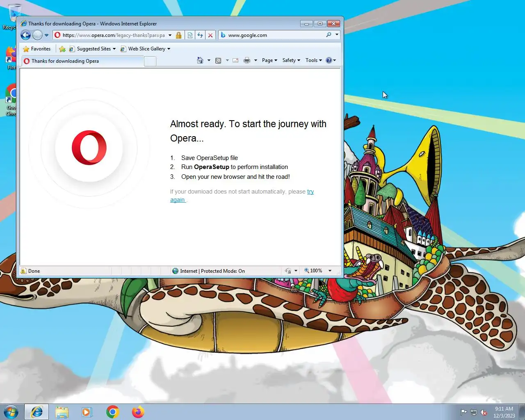Expand the Print dropdown arrow
This screenshot has height=420, width=525.
coord(256,60)
